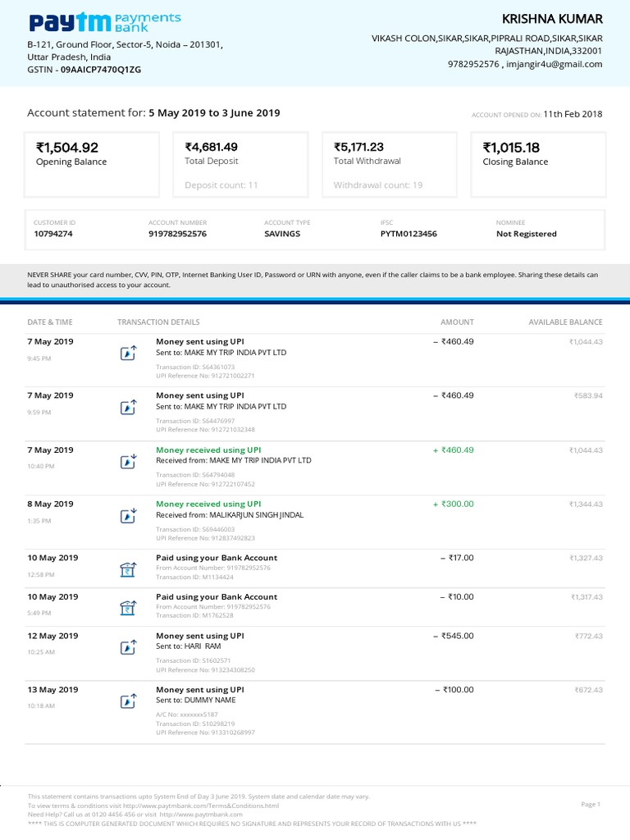630x840 pixels.
Task: Click the sent icon for Dummy Name transaction
Action: pyautogui.click(x=128, y=701)
